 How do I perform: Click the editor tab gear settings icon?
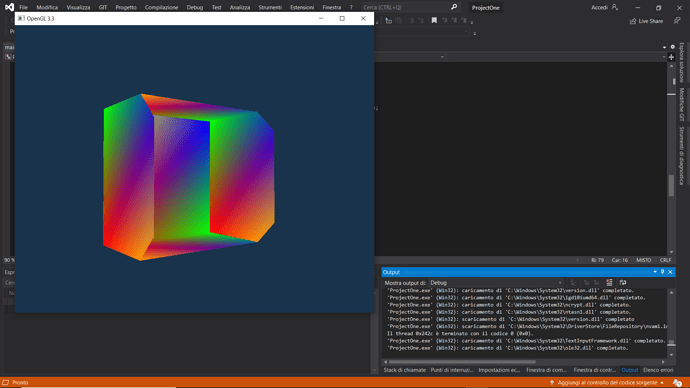(672, 47)
